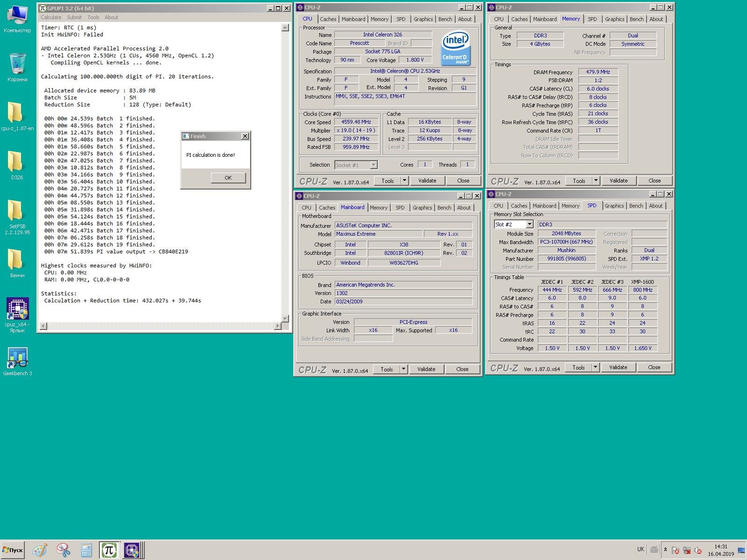Click the muted volume tray icon
Image resolution: width=747 pixels, height=560 pixels.
[698, 551]
